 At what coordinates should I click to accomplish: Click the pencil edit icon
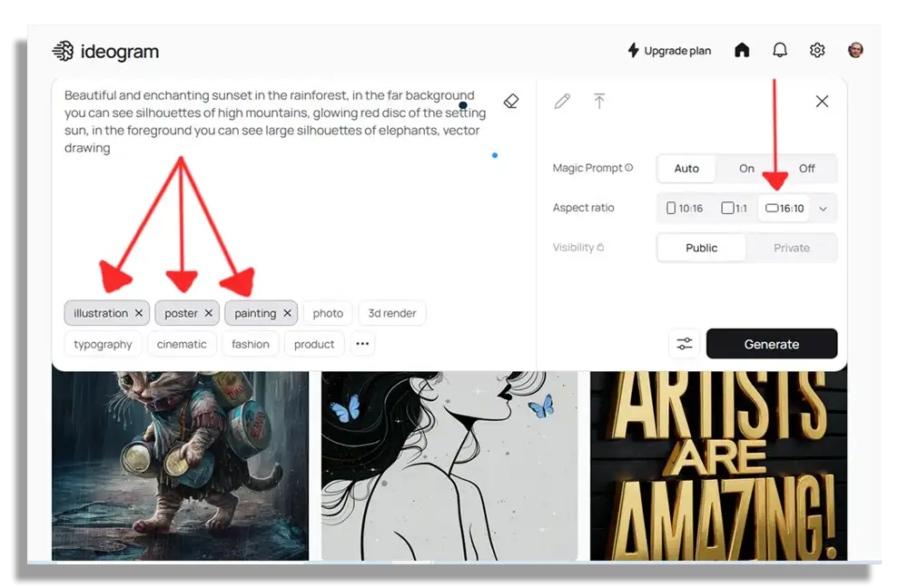[x=562, y=102]
